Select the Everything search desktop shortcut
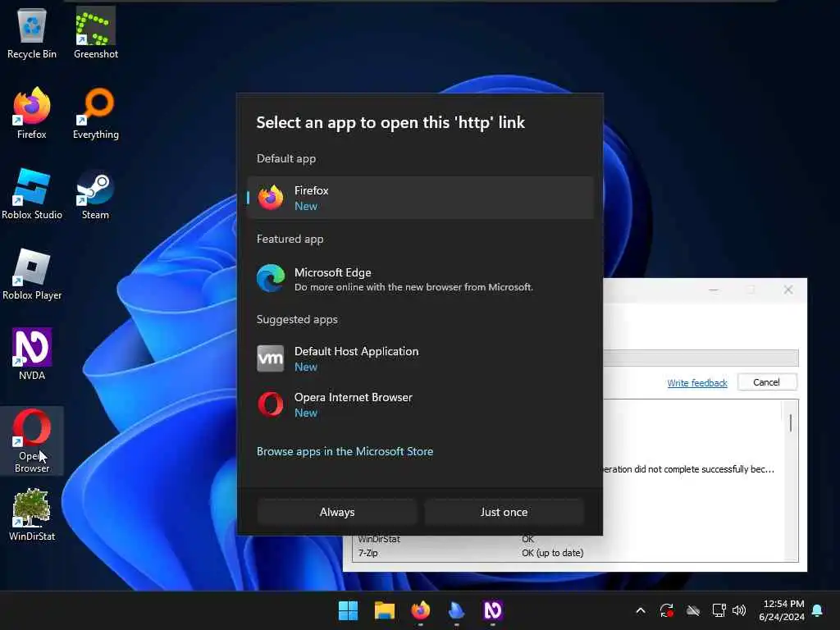The width and height of the screenshot is (840, 630). [96, 113]
